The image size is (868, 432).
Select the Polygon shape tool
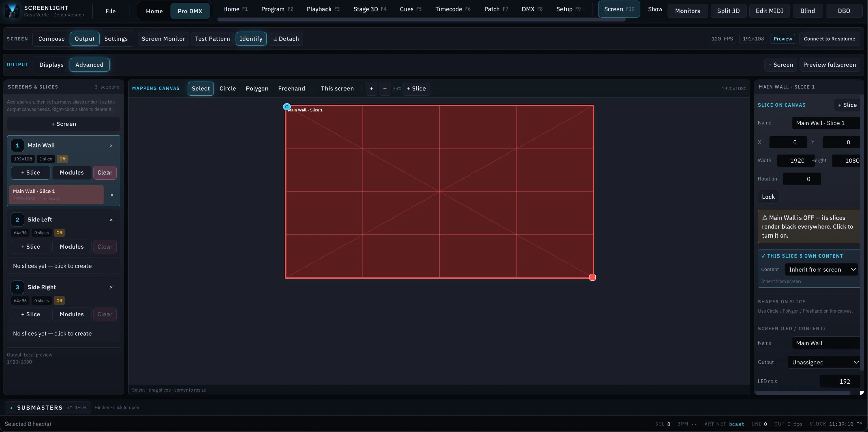point(257,89)
